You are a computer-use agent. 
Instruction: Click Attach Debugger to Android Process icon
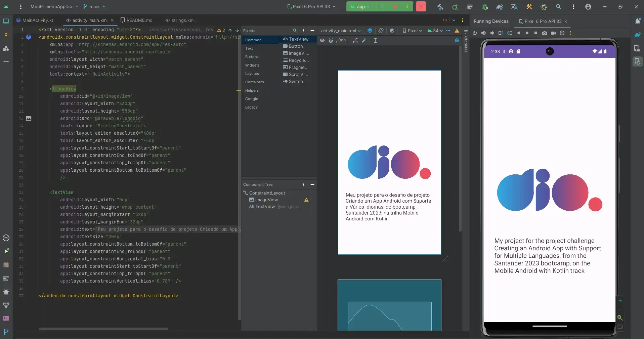pyautogui.click(x=485, y=7)
